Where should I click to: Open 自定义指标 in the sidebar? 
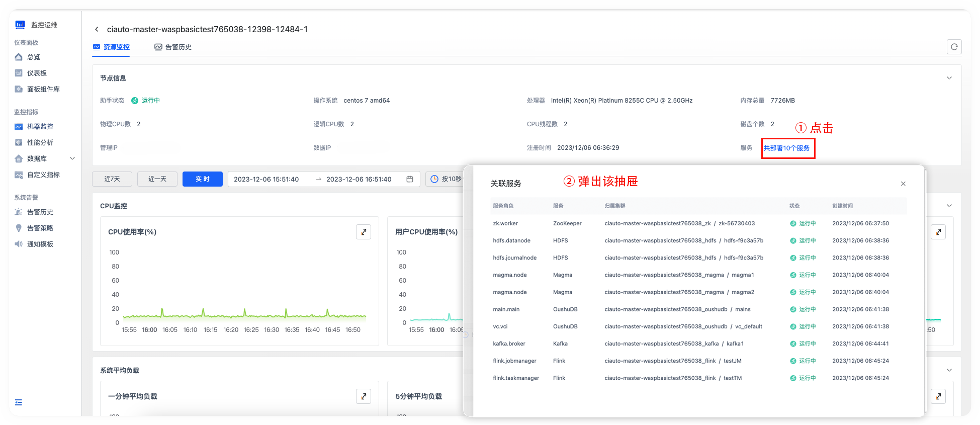pos(43,175)
